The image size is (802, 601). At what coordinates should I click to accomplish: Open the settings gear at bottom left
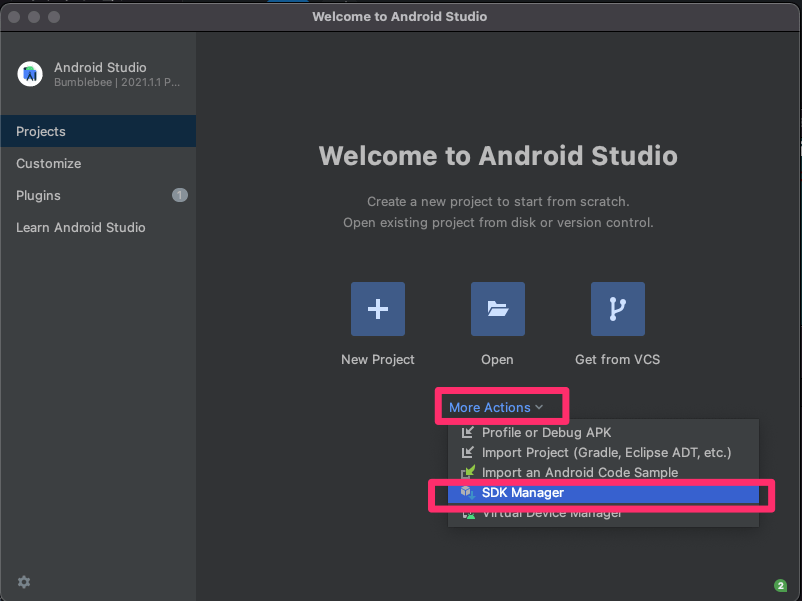[24, 582]
